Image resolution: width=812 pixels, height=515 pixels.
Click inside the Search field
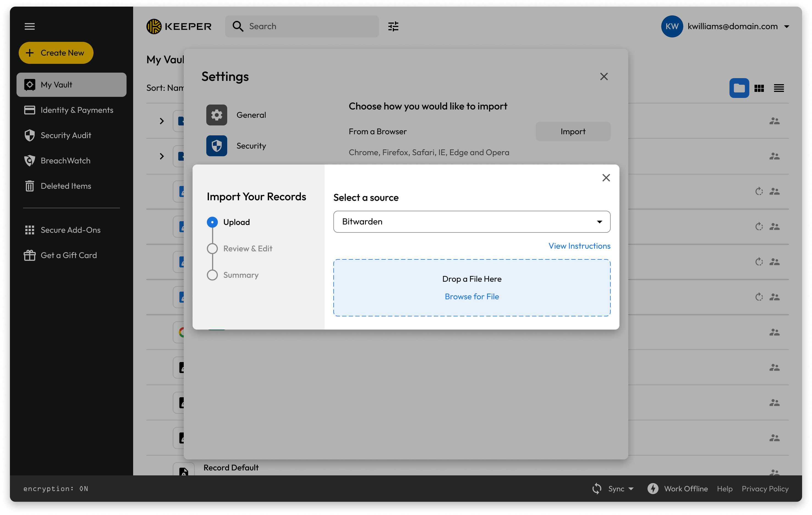[310, 26]
